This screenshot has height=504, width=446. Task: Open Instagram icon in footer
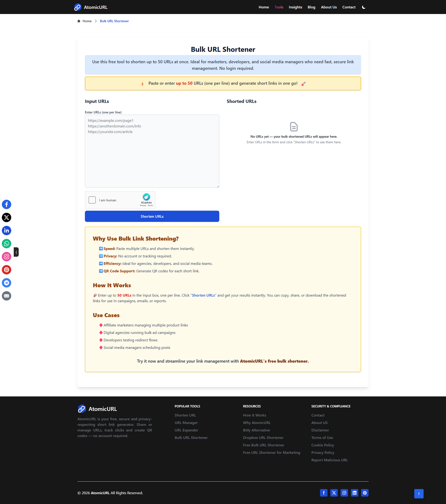344,493
